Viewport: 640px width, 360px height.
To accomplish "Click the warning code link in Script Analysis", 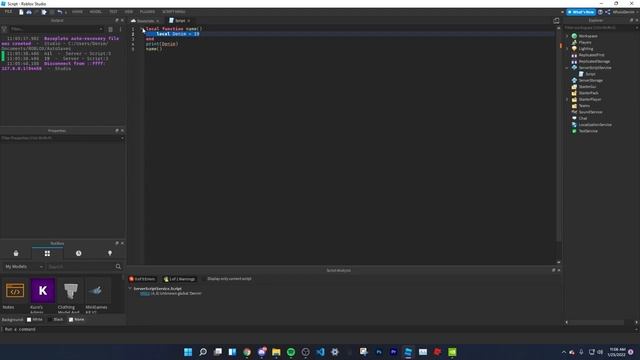I will [x=145, y=293].
